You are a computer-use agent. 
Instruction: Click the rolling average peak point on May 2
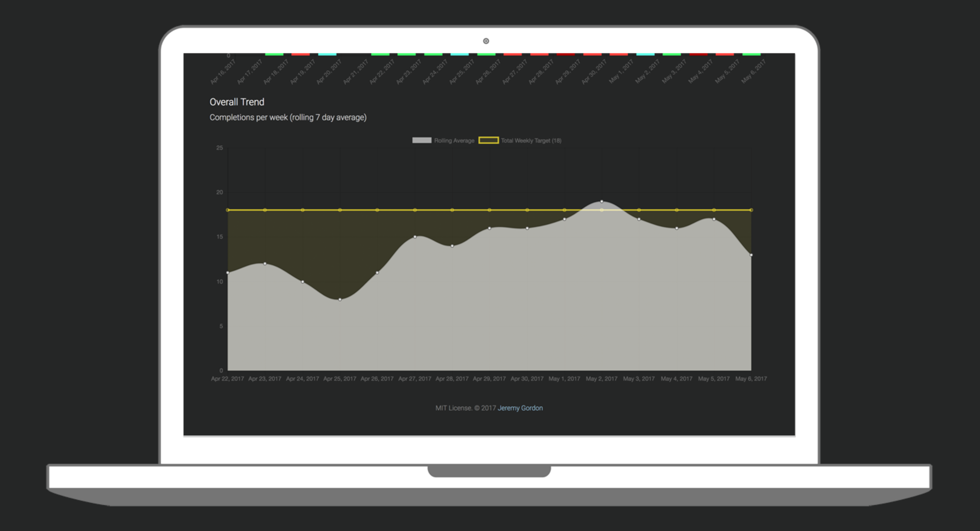pyautogui.click(x=602, y=201)
